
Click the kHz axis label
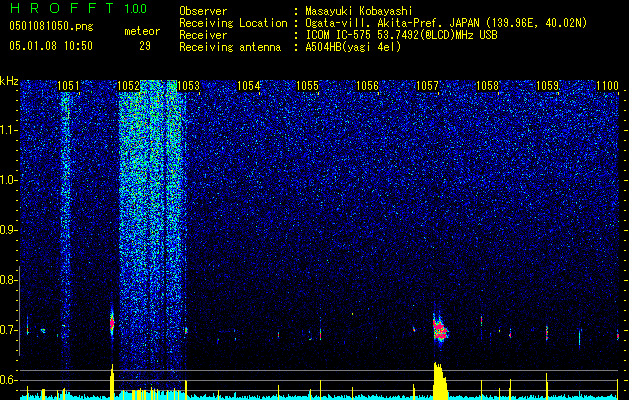pos(9,81)
